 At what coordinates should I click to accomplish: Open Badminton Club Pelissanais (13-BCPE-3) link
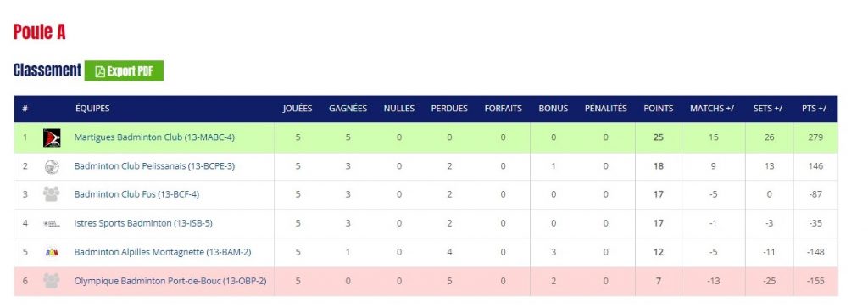pyautogui.click(x=154, y=166)
